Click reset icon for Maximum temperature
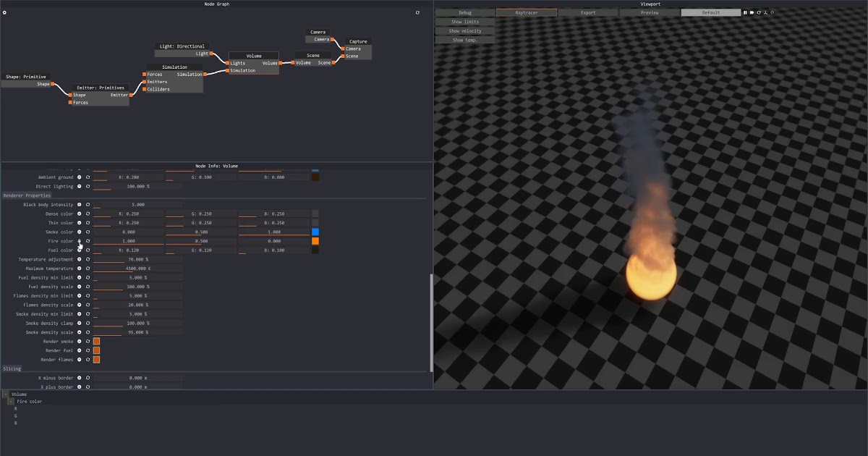Screen dimensions: 868x456 [88, 269]
